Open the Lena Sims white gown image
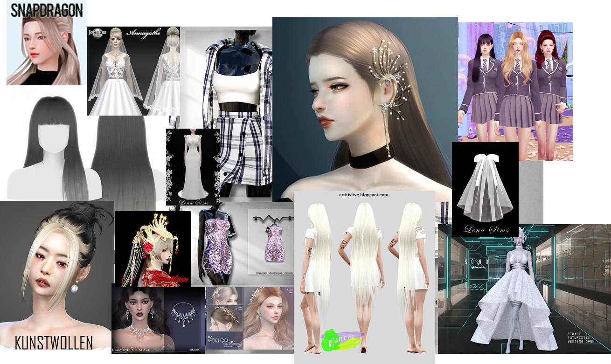The image size is (611, 364). (193, 167)
